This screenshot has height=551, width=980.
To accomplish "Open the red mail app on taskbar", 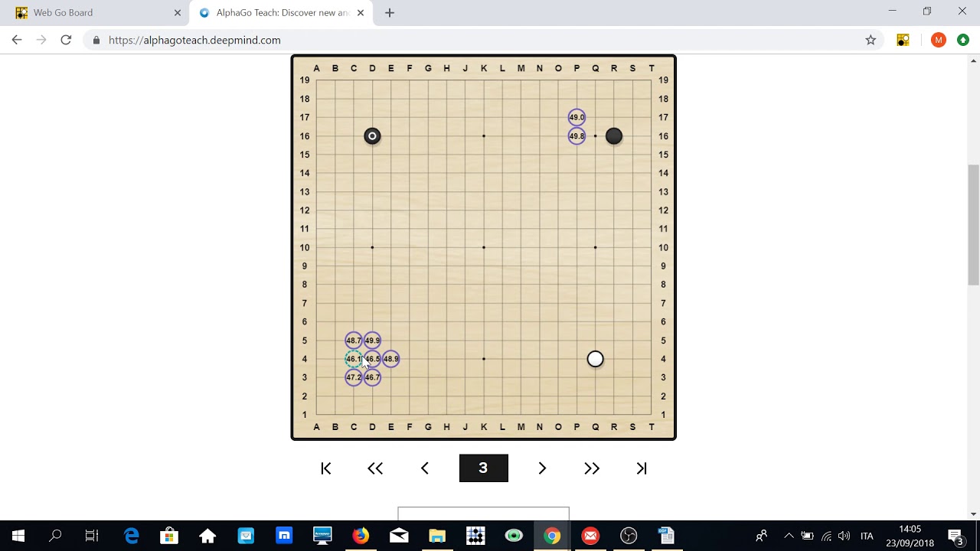I will 590,536.
